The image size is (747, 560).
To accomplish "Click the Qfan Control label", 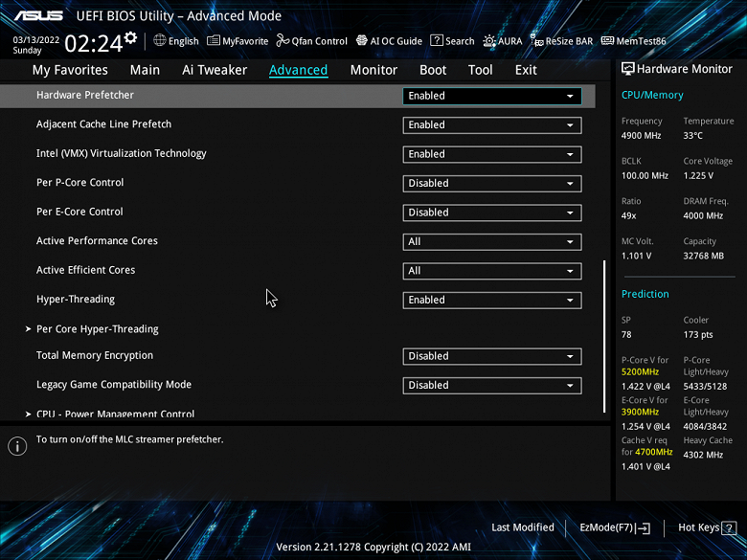I will 320,41.
